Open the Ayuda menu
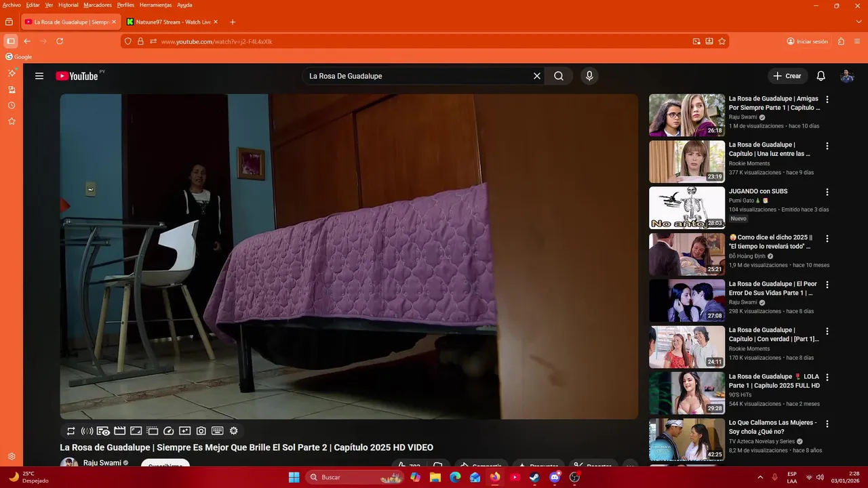Screen dimensions: 868x488 point(184,5)
